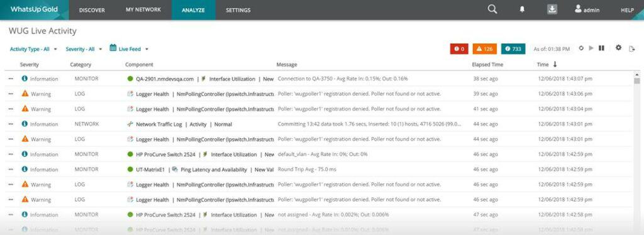This screenshot has height=235, width=644.
Task: Pause the live activity feed
Action: tap(601, 48)
